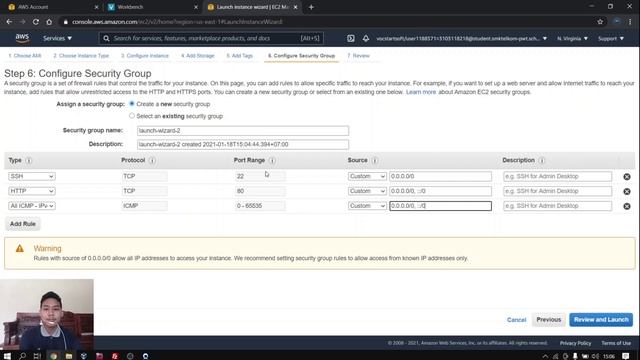Edit ICMP rule source CIDR field
The image size is (640, 360).
pos(440,206)
